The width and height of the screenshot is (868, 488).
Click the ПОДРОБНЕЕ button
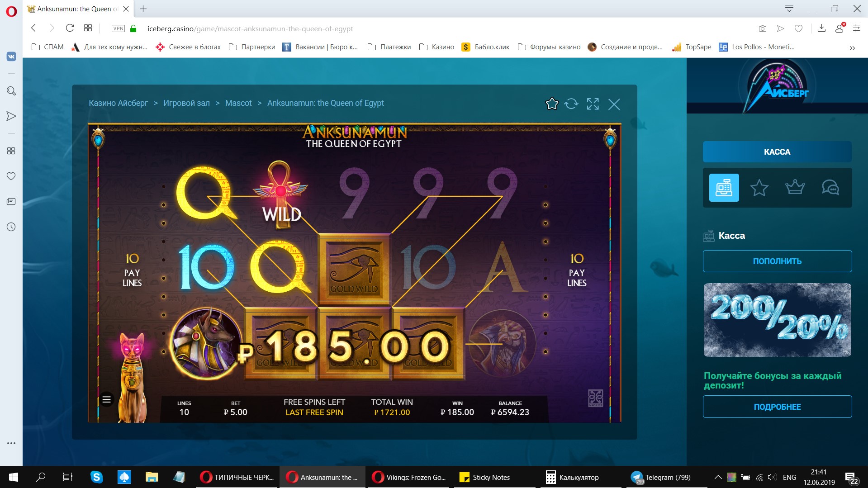pos(777,407)
